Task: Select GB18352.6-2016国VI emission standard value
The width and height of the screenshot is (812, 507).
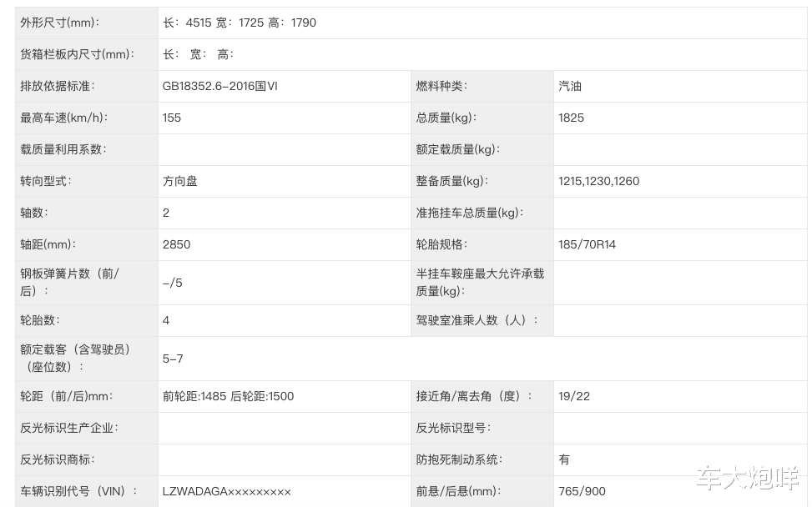Action: (220, 86)
